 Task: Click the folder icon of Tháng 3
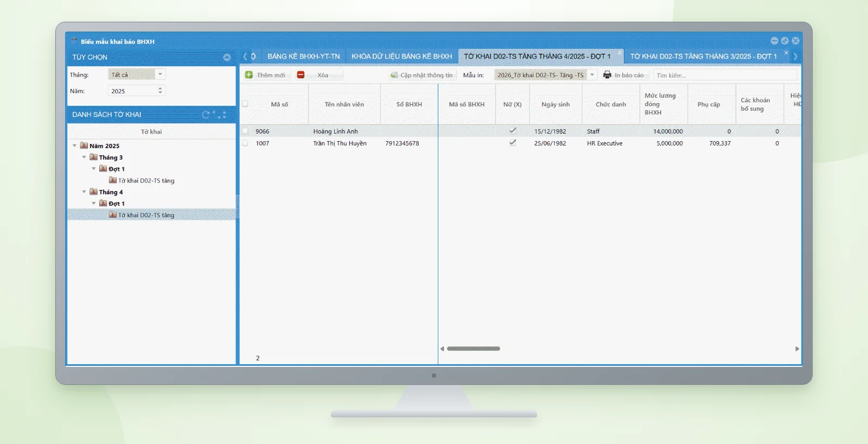point(93,157)
